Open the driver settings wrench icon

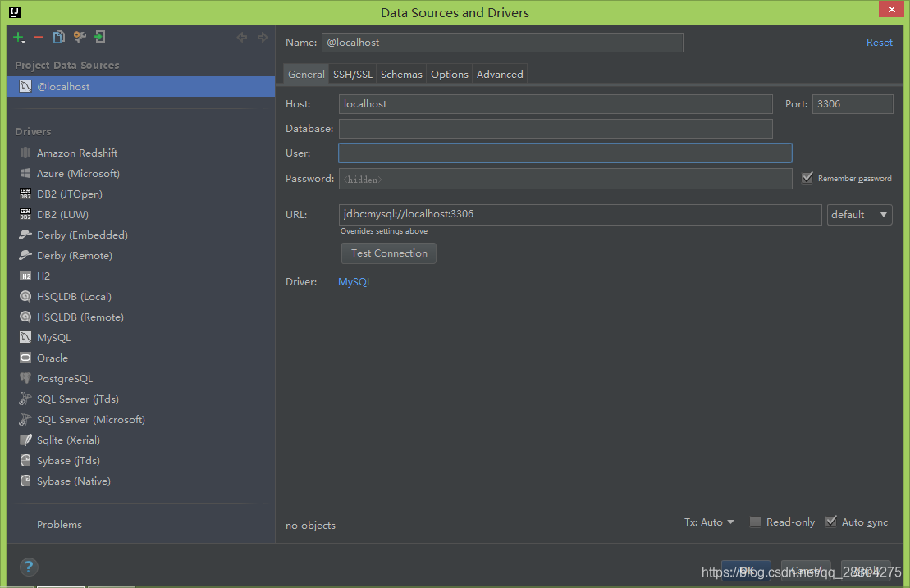click(x=80, y=37)
